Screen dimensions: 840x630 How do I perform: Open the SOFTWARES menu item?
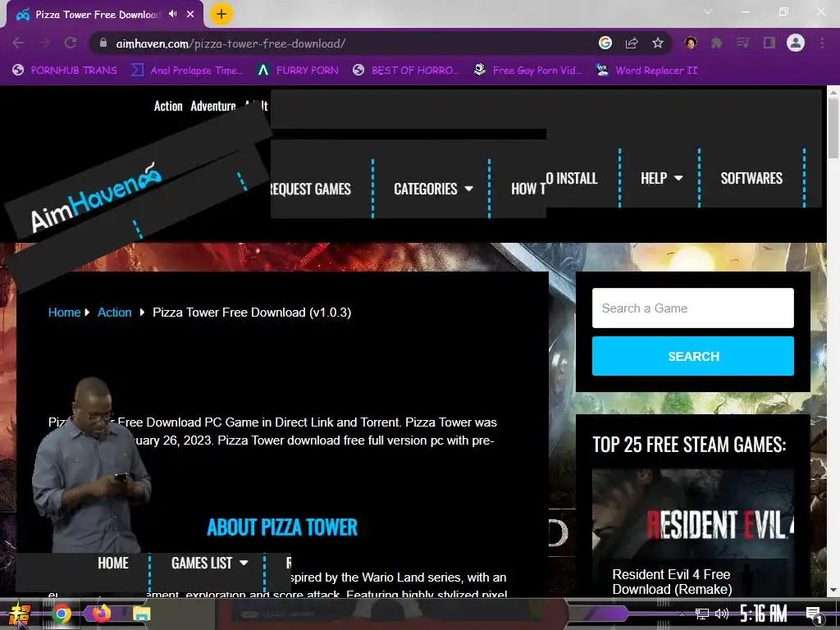click(x=751, y=178)
